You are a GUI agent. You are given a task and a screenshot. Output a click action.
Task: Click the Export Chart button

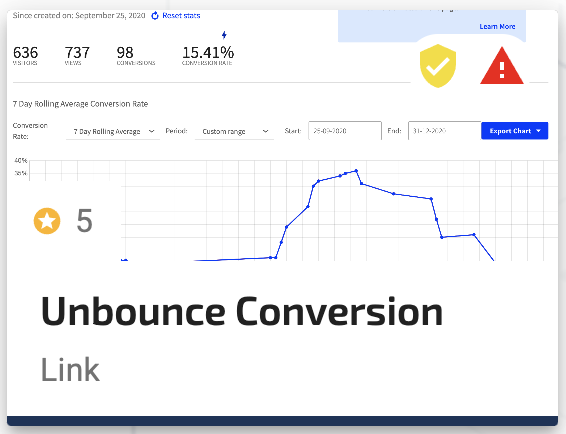514,131
